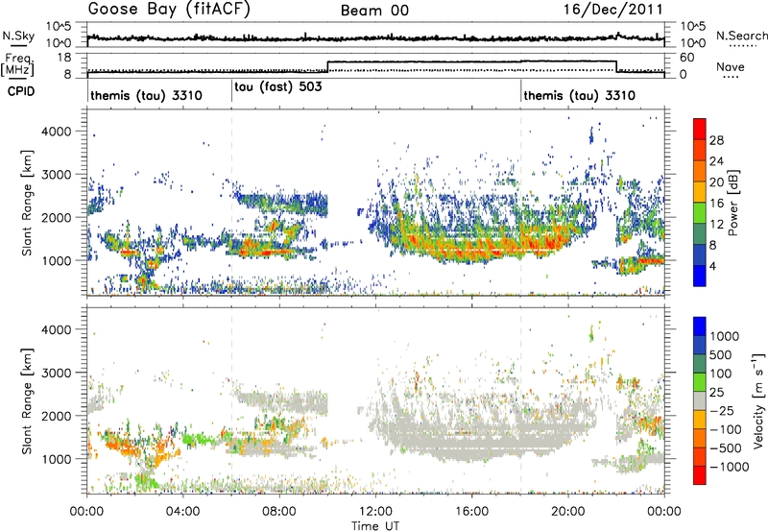This screenshot has height=532, width=768.
Task: Click the left '10^5' noise axis tick
Action: 60,26
